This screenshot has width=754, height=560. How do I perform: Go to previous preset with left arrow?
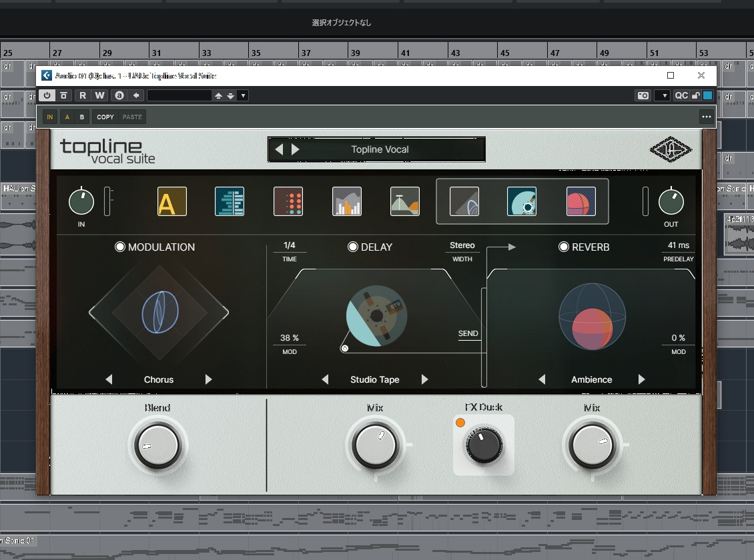pyautogui.click(x=279, y=149)
